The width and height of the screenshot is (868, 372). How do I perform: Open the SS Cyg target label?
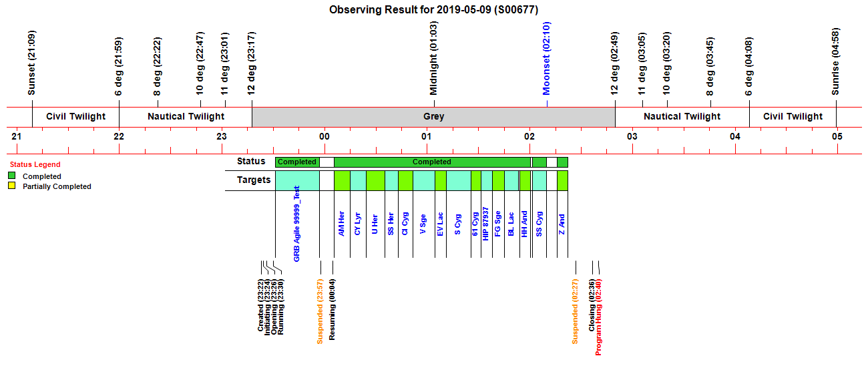(x=539, y=224)
